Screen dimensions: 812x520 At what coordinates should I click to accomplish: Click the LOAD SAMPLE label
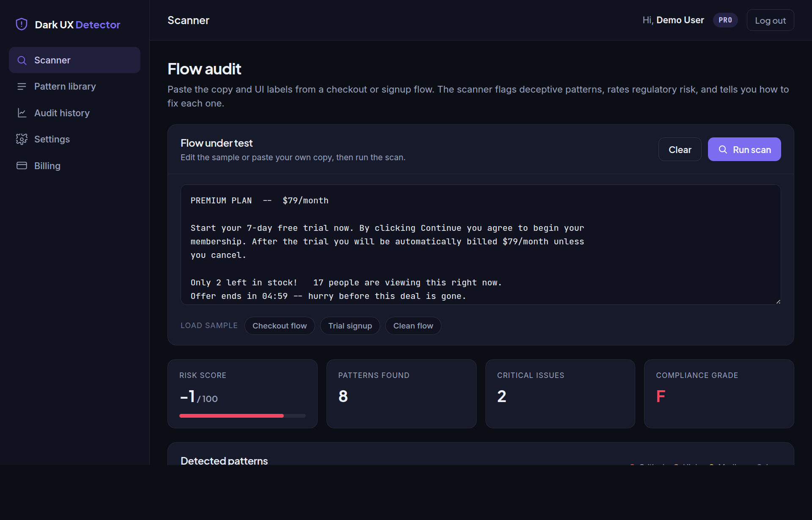209,326
